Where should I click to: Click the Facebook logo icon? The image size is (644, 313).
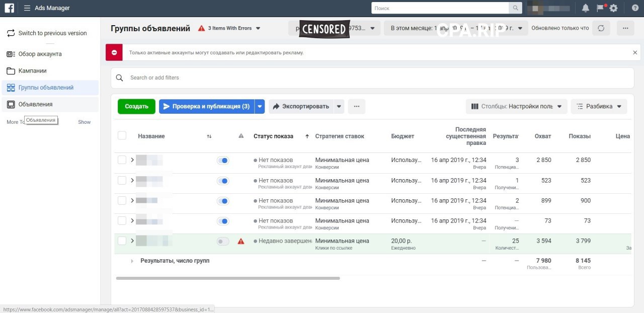point(9,8)
